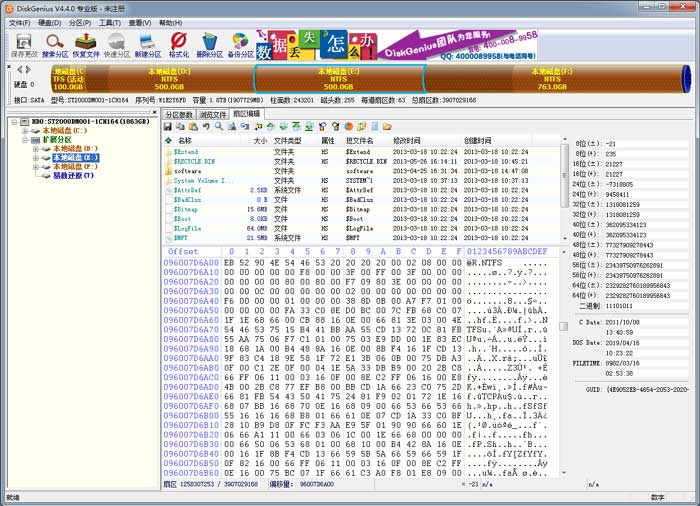The height and width of the screenshot is (506, 700).
Task: Select the $LogFile file row
Action: tap(361, 228)
